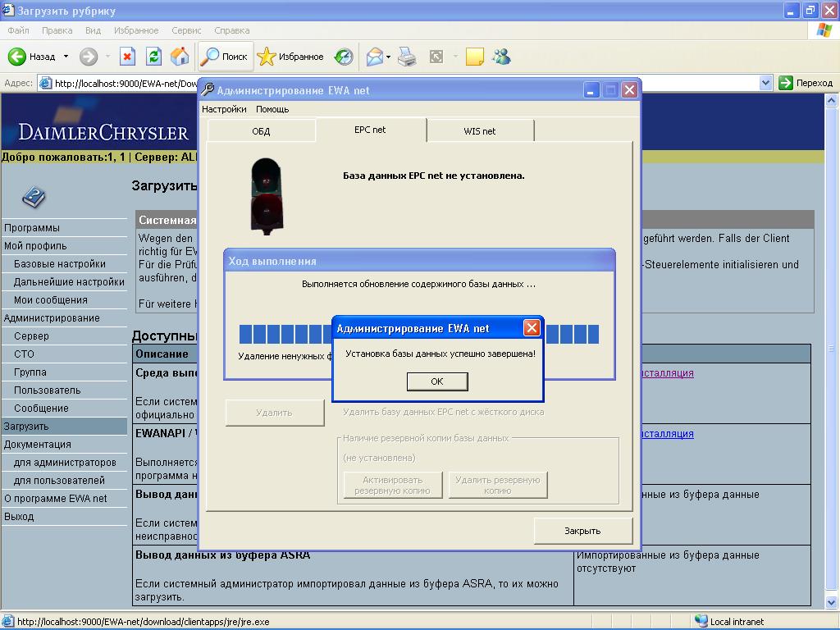Open Настройки menu in EWA net window
Viewport: 840px width, 630px height.
tap(224, 109)
